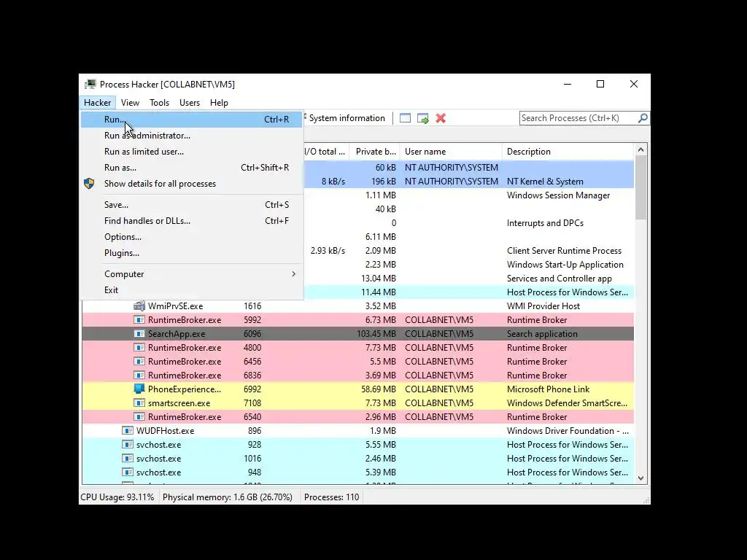Image resolution: width=747 pixels, height=560 pixels.
Task: Click the System information toolbar button
Action: [x=347, y=118]
